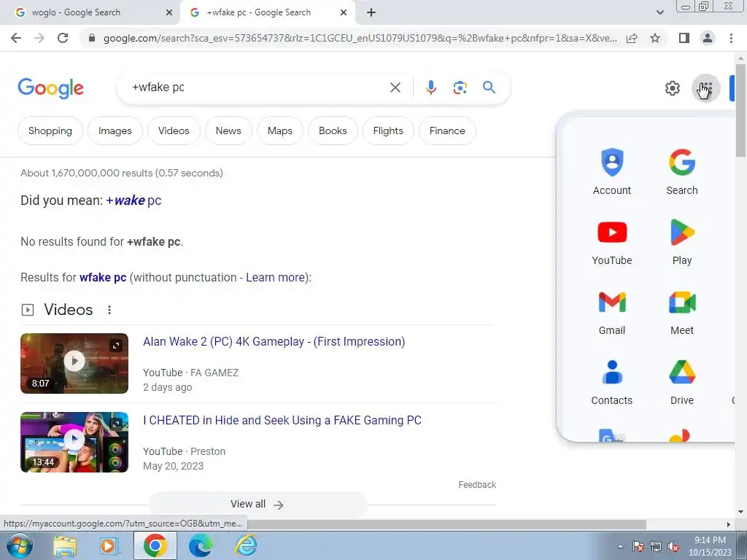The image size is (747, 560).
Task: Toggle the browser side panel
Action: 684,38
